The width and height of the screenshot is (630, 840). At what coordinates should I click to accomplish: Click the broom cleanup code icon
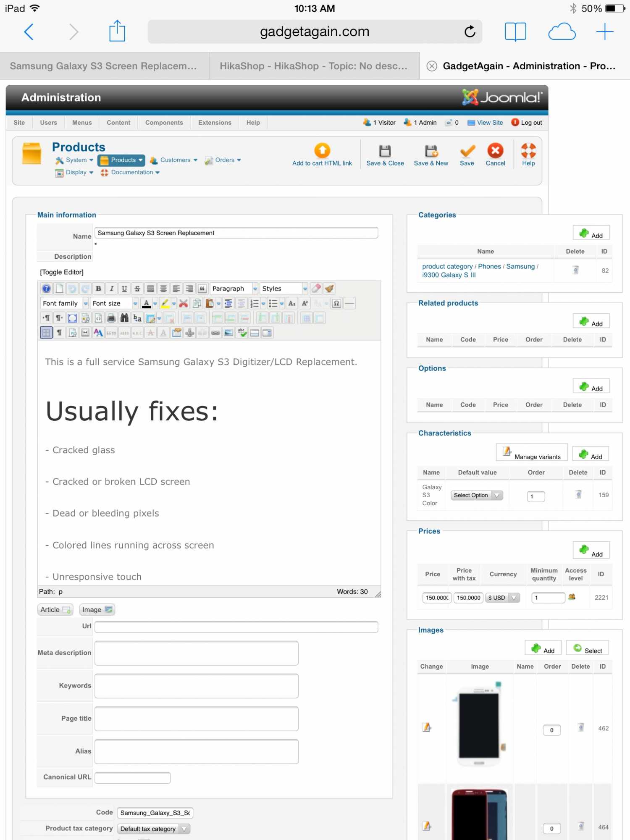(x=329, y=289)
